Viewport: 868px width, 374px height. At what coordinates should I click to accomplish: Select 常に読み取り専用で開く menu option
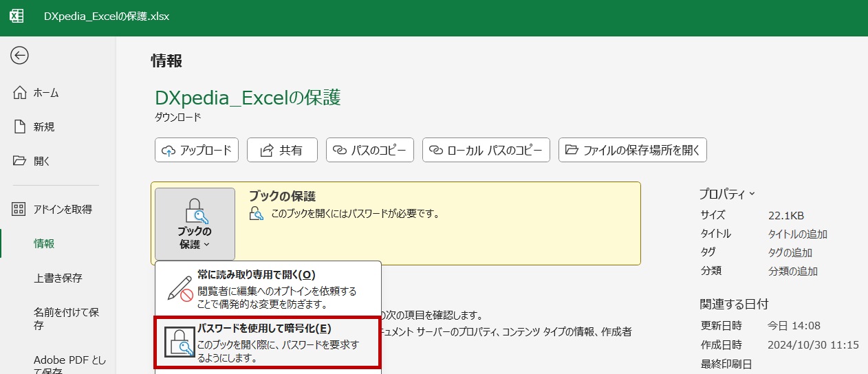tap(275, 289)
